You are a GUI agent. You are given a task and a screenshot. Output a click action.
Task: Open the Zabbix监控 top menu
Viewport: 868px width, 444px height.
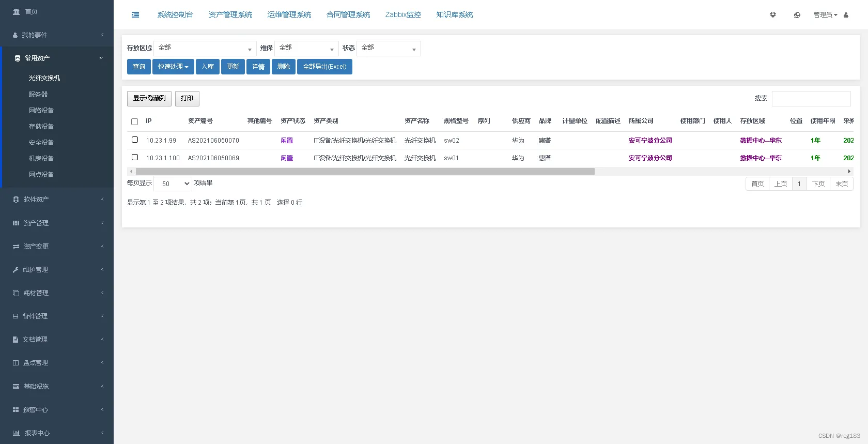coord(403,14)
